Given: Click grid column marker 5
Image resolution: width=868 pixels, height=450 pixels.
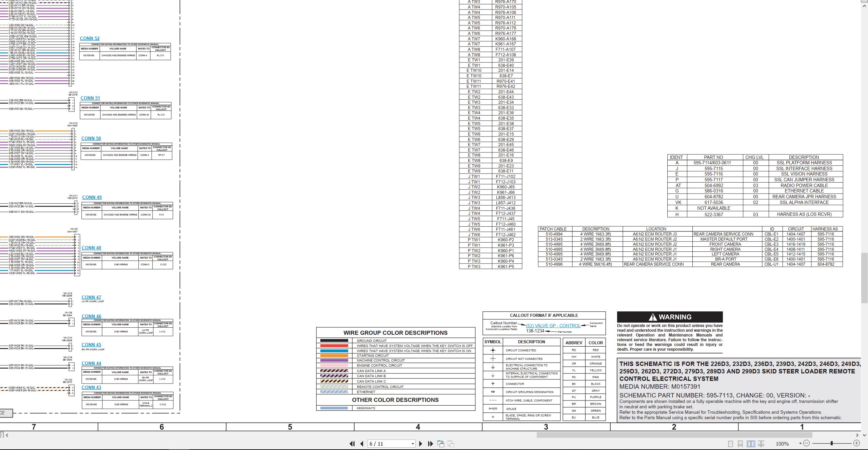Looking at the screenshot, I should click(290, 427).
